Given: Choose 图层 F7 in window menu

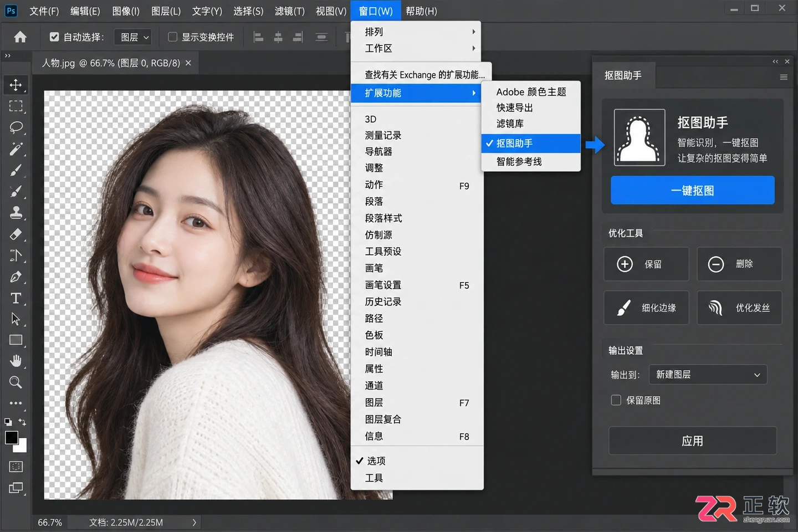Looking at the screenshot, I should [x=417, y=403].
